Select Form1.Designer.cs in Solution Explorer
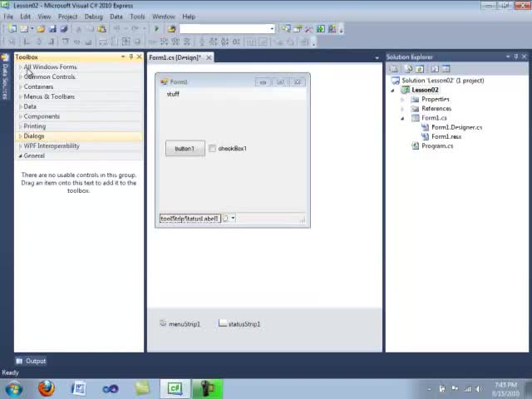The height and width of the screenshot is (399, 532). coord(456,127)
